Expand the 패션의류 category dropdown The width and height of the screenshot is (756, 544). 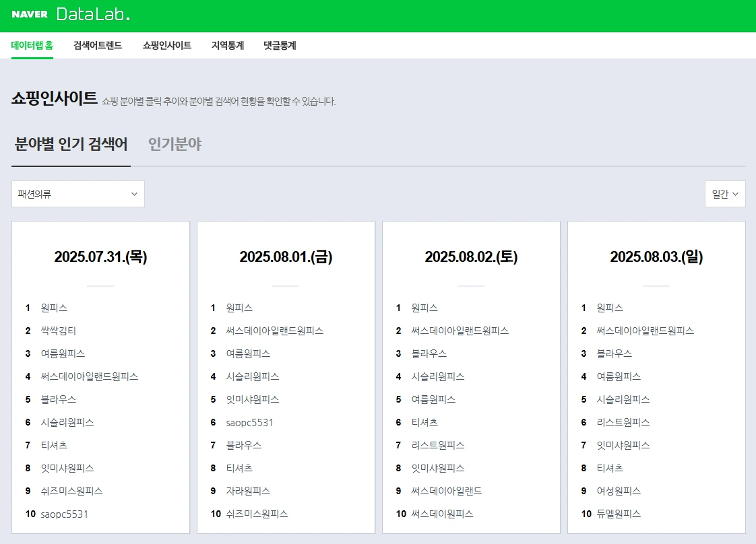coord(78,194)
